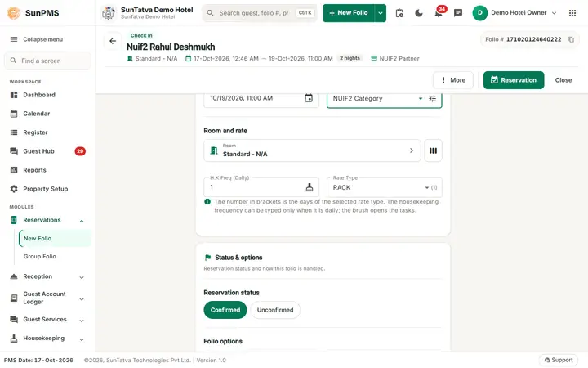The height and width of the screenshot is (368, 588).
Task: Click the housekeeping brush icon
Action: [310, 187]
